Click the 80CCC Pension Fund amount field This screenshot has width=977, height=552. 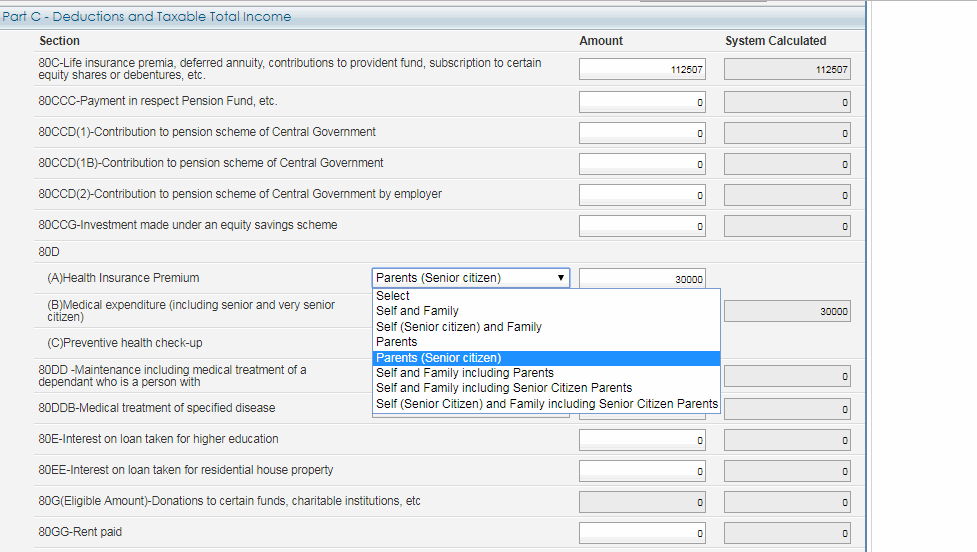click(x=642, y=102)
